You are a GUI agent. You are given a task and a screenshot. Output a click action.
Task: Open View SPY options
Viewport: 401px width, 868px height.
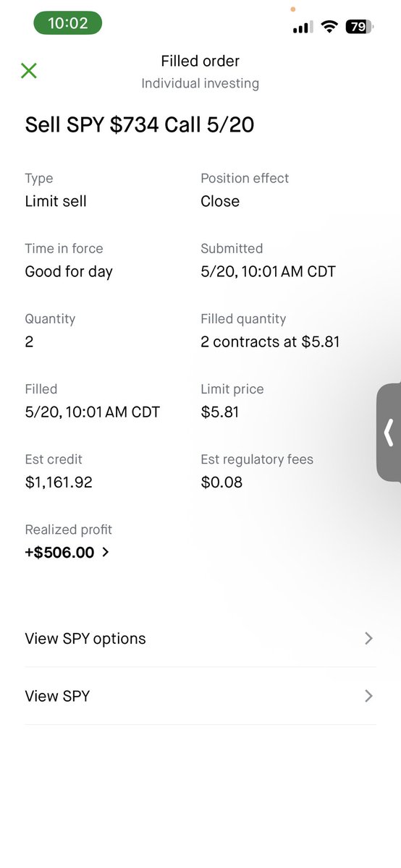[200, 639]
